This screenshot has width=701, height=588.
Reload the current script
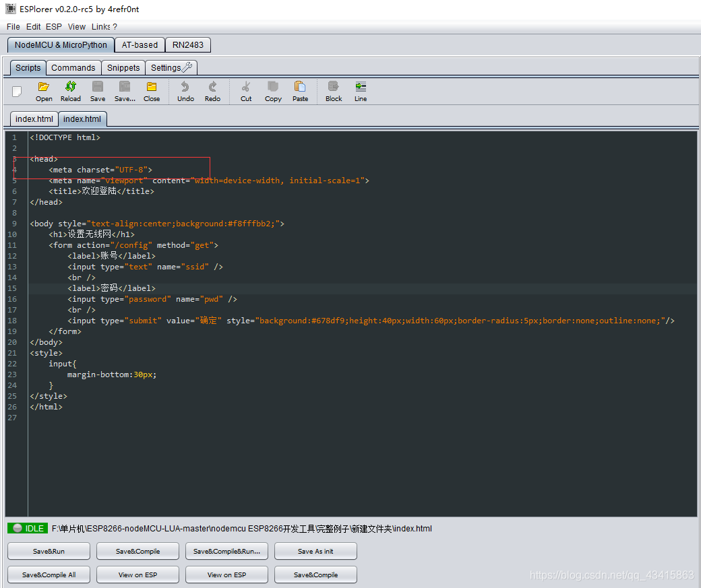(x=70, y=91)
